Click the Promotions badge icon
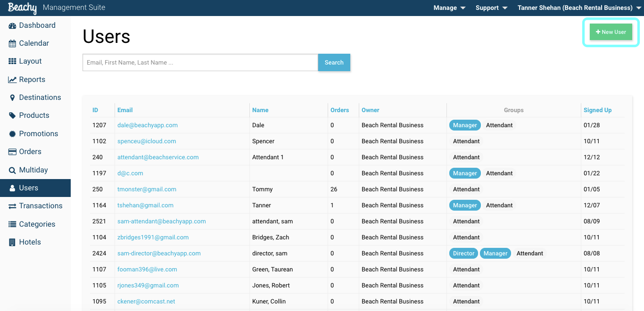The image size is (644, 311). click(12, 134)
